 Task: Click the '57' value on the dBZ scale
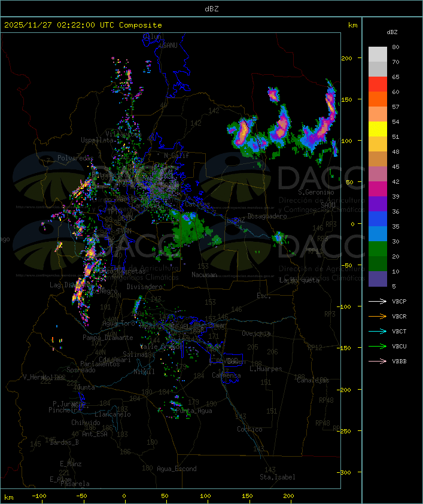[395, 107]
